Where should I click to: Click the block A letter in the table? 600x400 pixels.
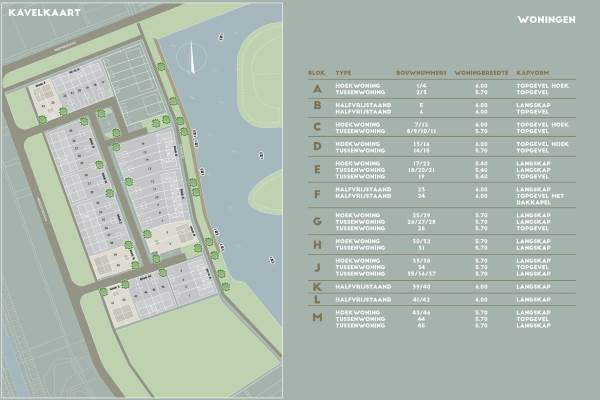(x=317, y=89)
